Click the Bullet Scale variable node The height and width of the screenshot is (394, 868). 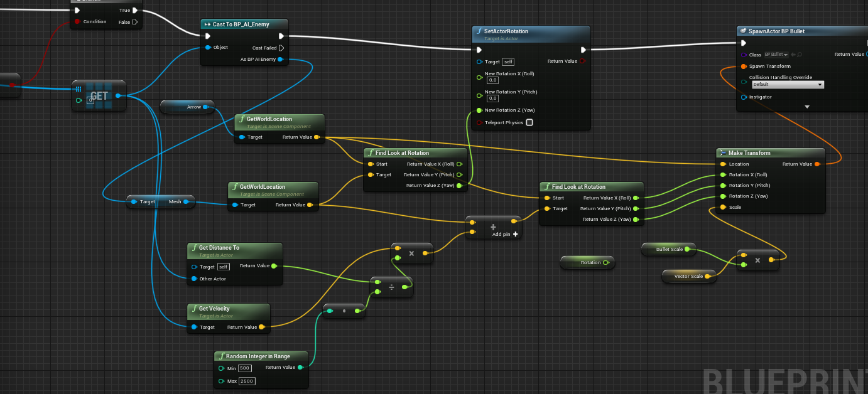coord(669,250)
